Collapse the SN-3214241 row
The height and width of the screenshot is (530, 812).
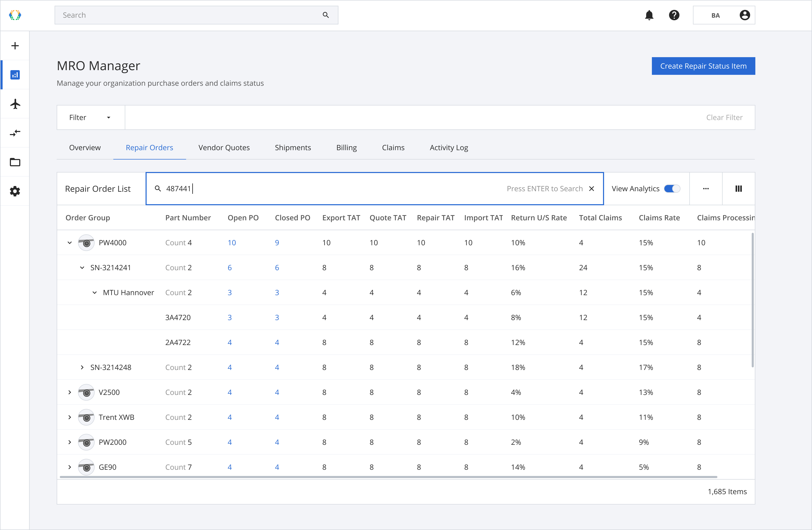tap(82, 267)
